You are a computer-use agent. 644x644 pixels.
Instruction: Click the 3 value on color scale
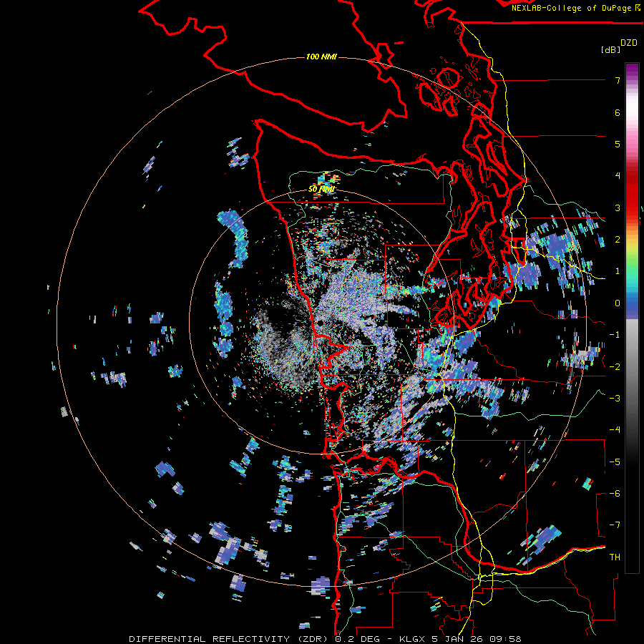pos(618,208)
